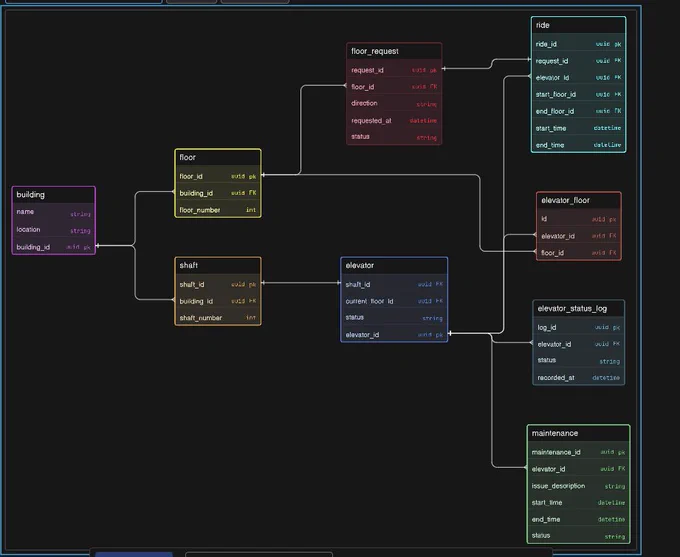Select the floor table header
Screen dimensions: 680x557
[x=218, y=157]
